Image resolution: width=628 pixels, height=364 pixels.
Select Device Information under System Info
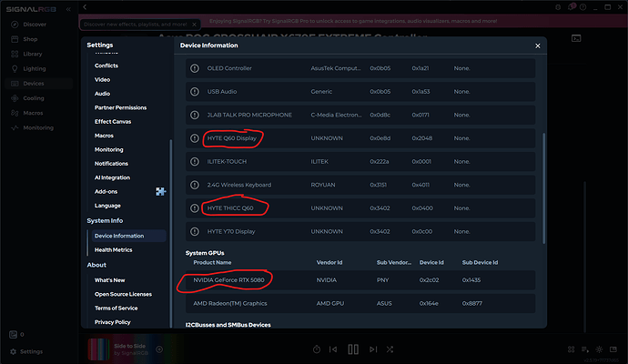coord(128,236)
